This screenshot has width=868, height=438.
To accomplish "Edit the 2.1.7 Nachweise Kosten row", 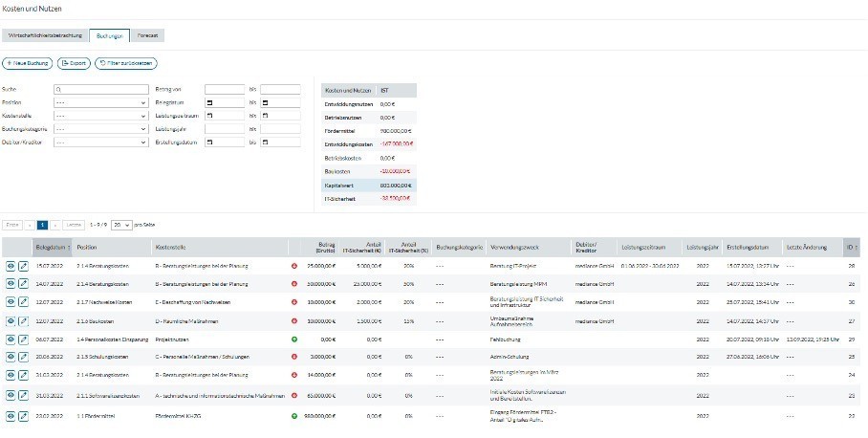I will click(23, 302).
